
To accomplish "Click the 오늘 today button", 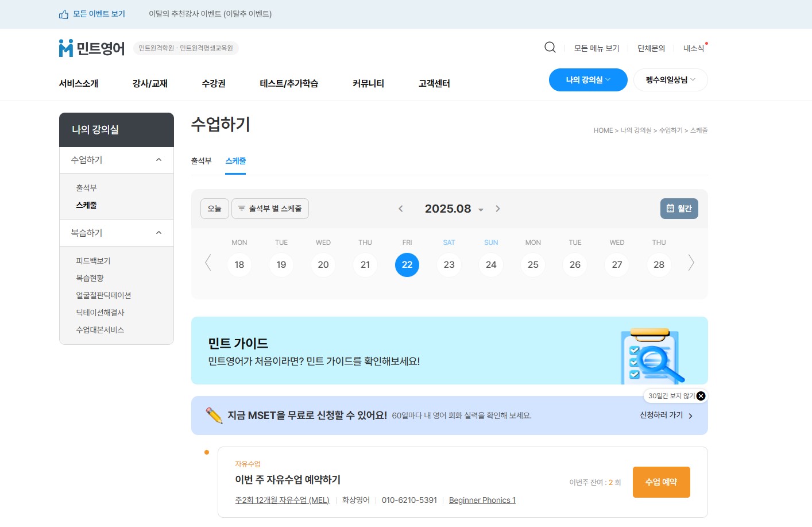I will [x=214, y=209].
